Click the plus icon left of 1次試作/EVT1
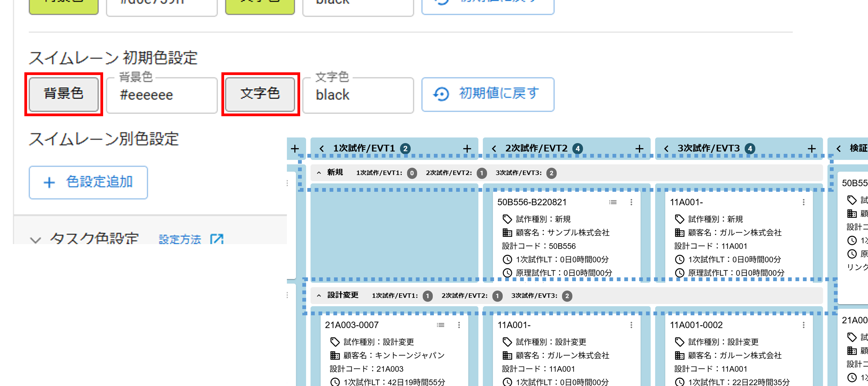Image resolution: width=868 pixels, height=386 pixels. [x=295, y=149]
